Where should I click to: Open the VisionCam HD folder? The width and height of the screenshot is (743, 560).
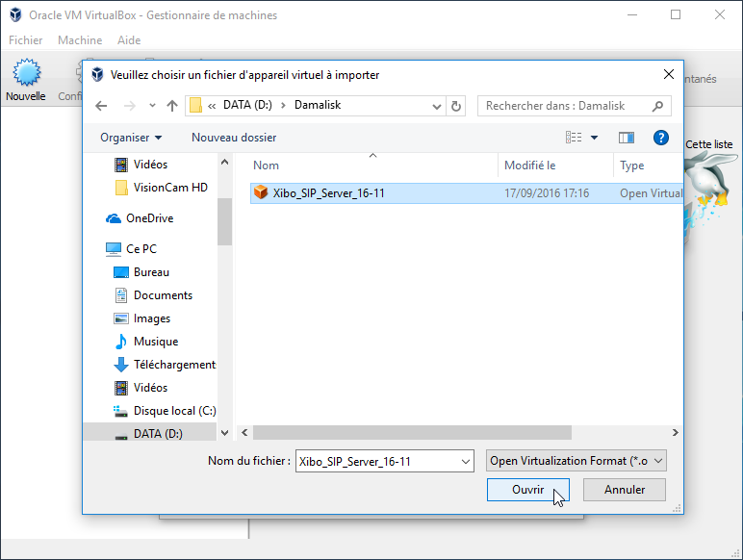[161, 188]
